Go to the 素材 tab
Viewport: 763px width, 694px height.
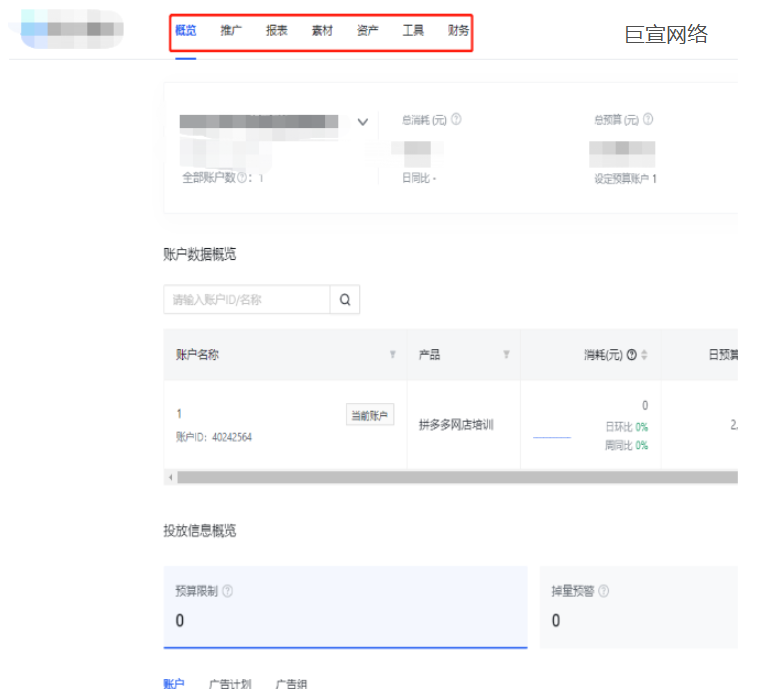click(x=322, y=31)
